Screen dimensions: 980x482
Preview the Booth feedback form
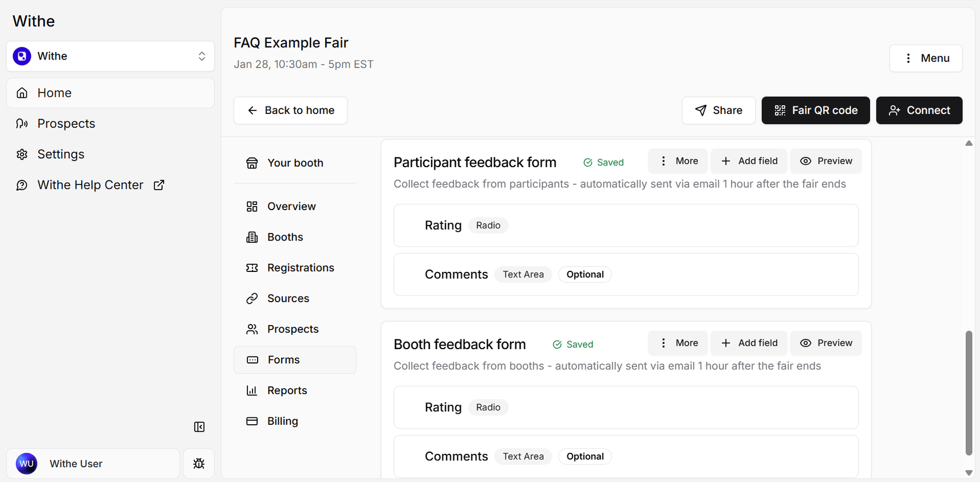826,343
